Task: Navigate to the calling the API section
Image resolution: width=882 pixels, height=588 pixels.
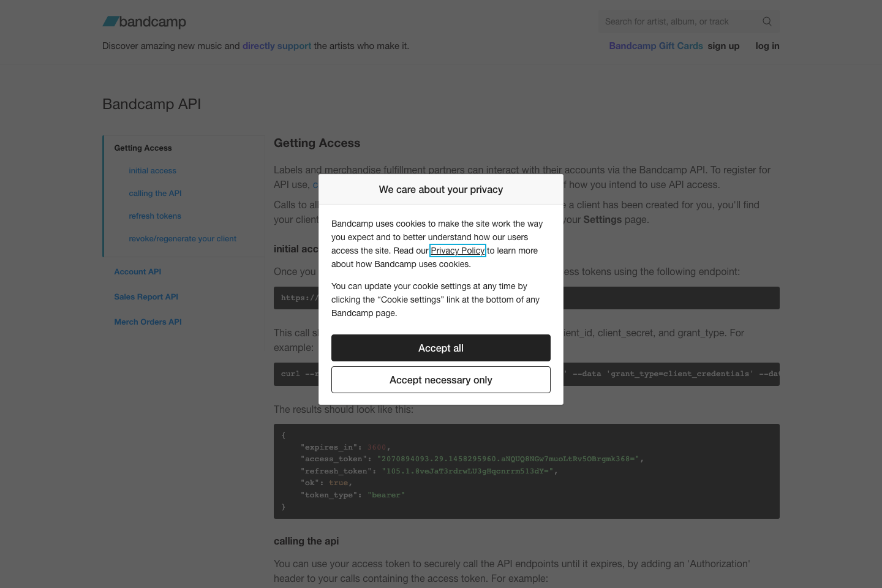Action: click(155, 193)
